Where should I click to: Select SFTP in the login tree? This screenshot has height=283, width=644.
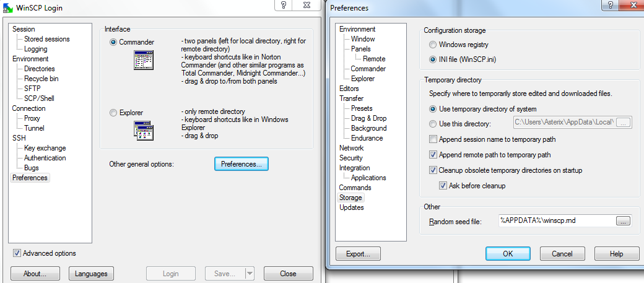pyautogui.click(x=32, y=89)
